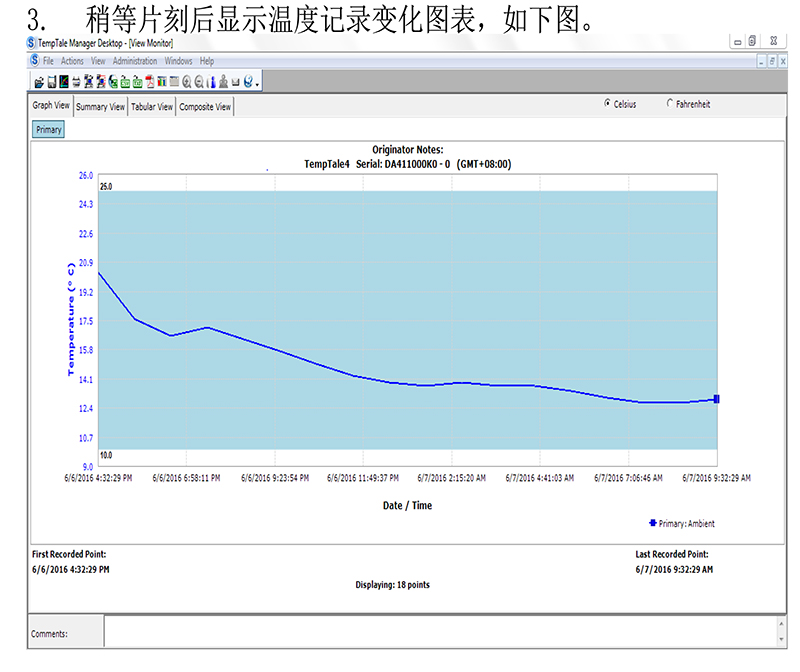This screenshot has width=800, height=672.
Task: Click the zoom in magnifier icon
Action: [x=186, y=82]
